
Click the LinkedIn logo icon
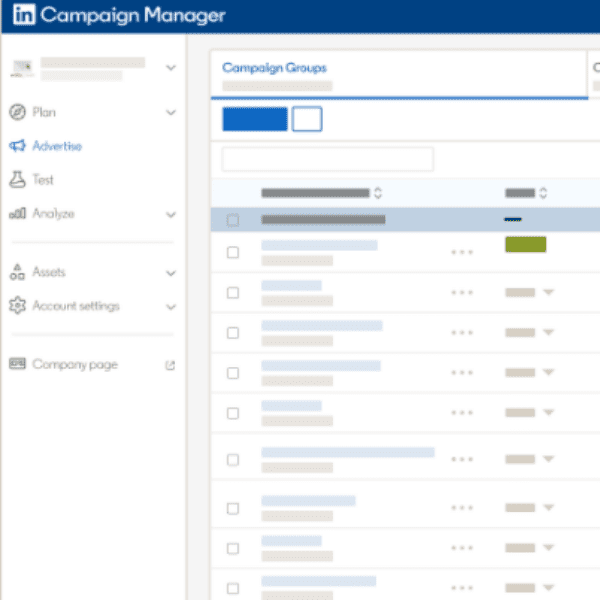[23, 16]
